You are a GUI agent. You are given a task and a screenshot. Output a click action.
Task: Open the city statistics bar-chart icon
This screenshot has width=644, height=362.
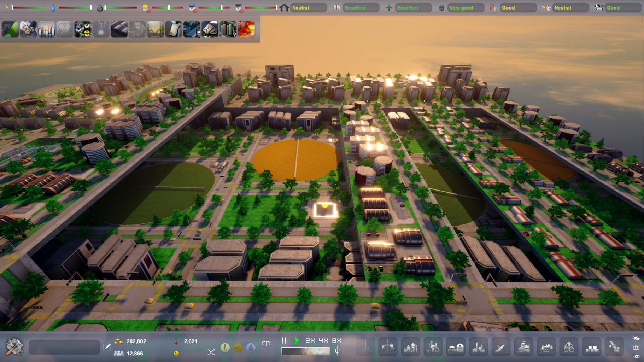[46, 29]
